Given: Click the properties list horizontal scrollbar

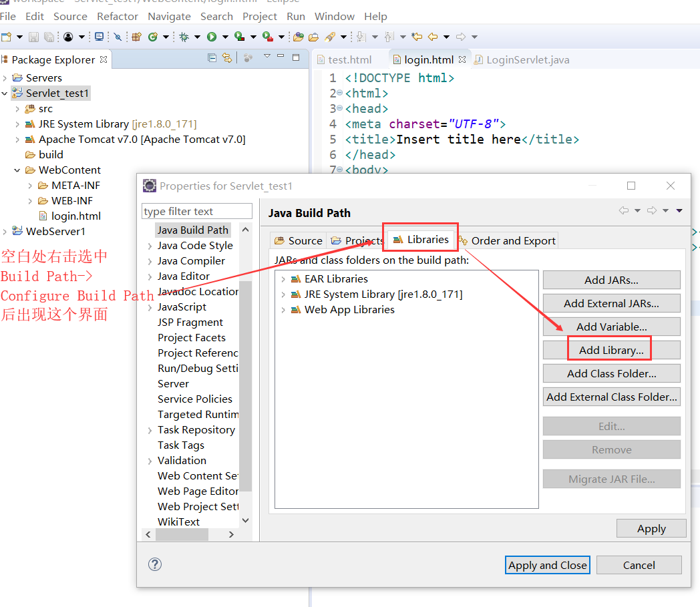Looking at the screenshot, I should pyautogui.click(x=182, y=534).
